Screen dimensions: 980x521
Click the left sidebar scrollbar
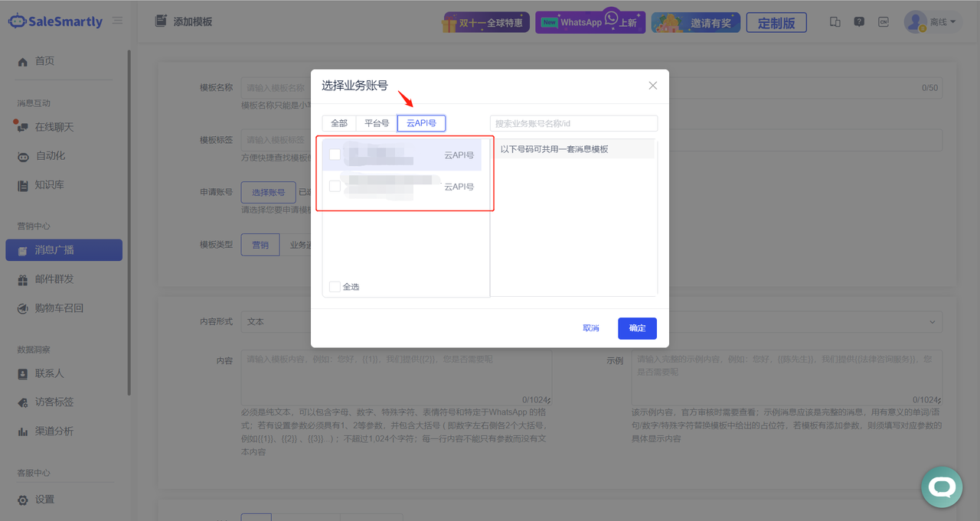click(x=129, y=222)
